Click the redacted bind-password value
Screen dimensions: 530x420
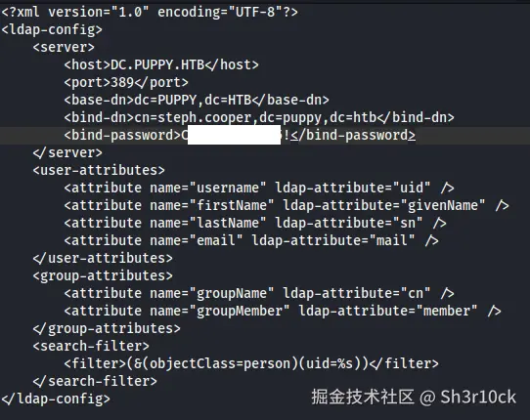click(236, 135)
